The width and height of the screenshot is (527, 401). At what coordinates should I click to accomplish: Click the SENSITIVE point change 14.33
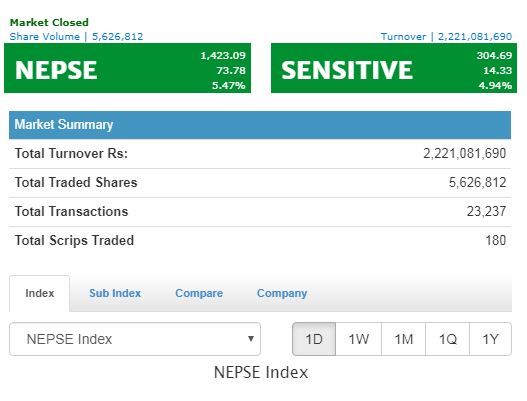tap(497, 70)
